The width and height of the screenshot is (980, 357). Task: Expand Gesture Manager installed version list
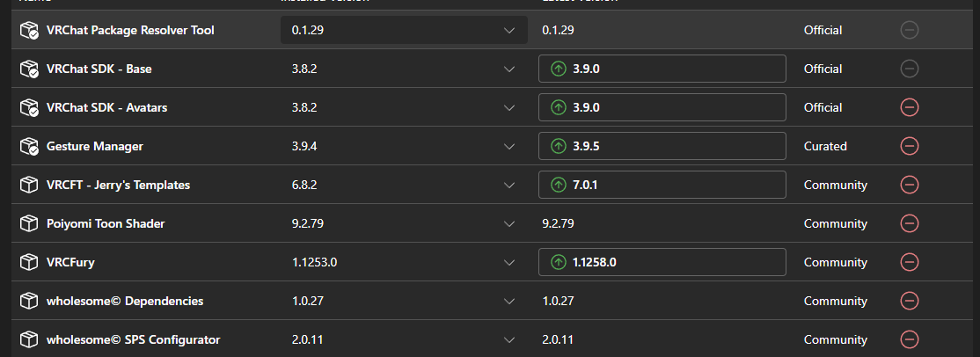[508, 146]
